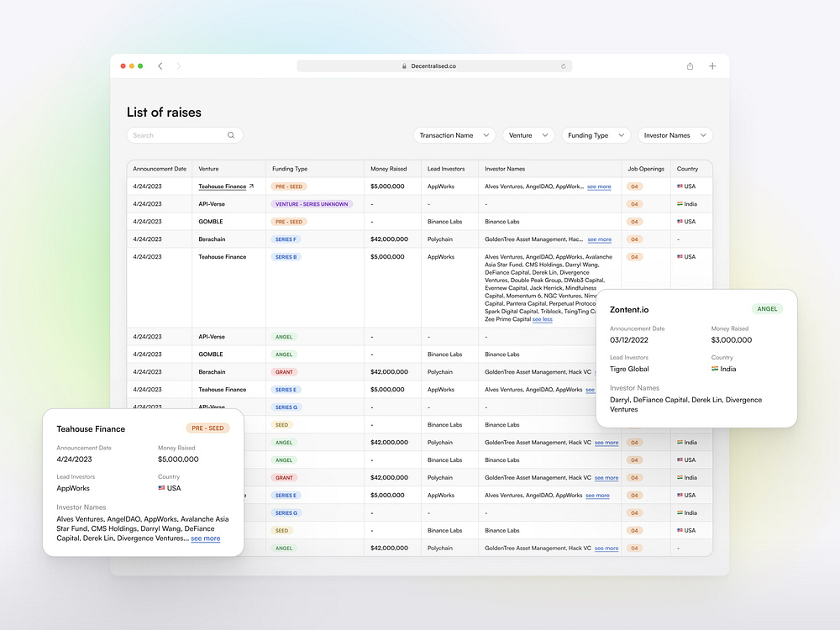Collapse investors with see less link
Image resolution: width=840 pixels, height=630 pixels.
(x=542, y=319)
